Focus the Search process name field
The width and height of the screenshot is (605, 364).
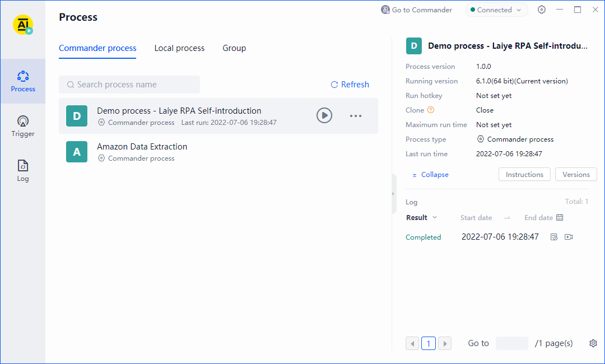(x=129, y=85)
